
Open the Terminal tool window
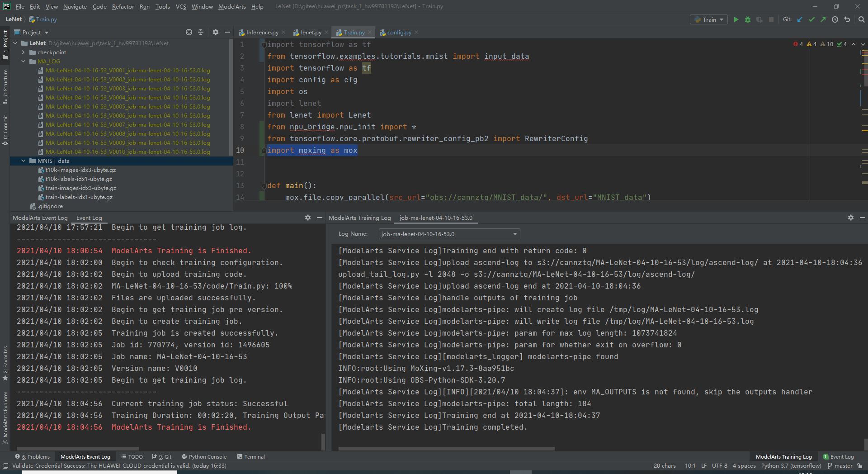coord(251,456)
